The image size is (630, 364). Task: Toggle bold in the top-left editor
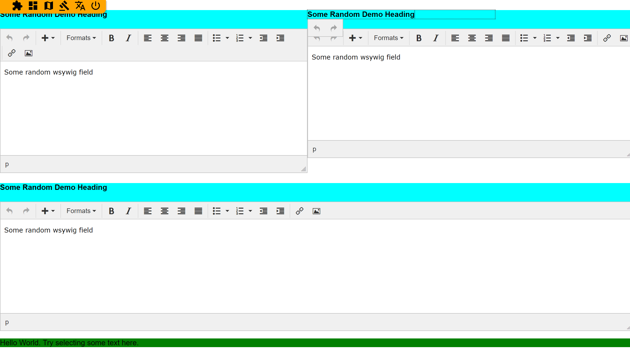111,38
